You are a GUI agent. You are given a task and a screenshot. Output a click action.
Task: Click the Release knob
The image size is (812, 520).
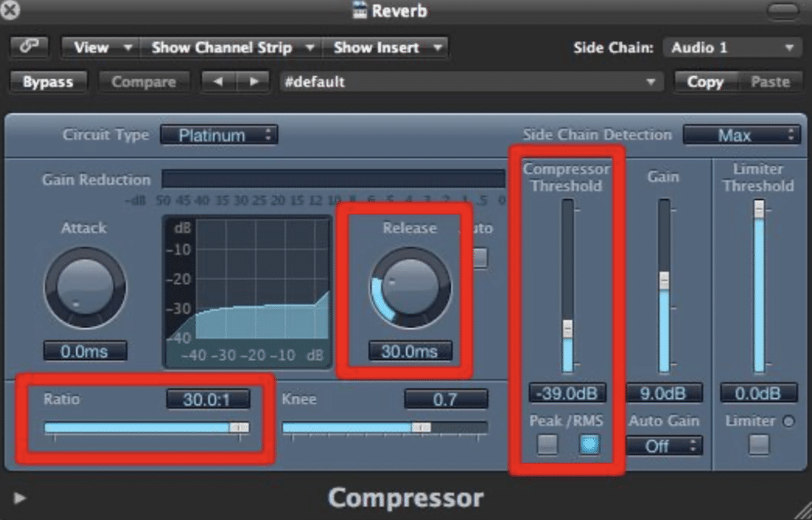[x=410, y=288]
